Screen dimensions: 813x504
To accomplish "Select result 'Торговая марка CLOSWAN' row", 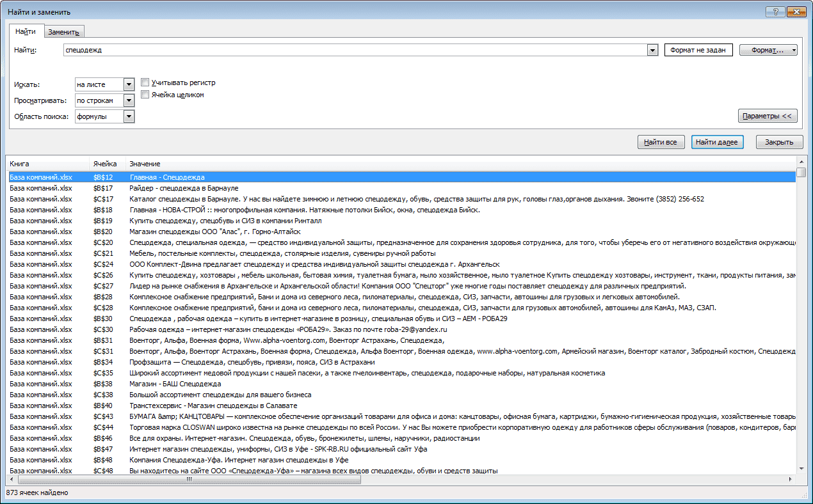I will [401, 427].
